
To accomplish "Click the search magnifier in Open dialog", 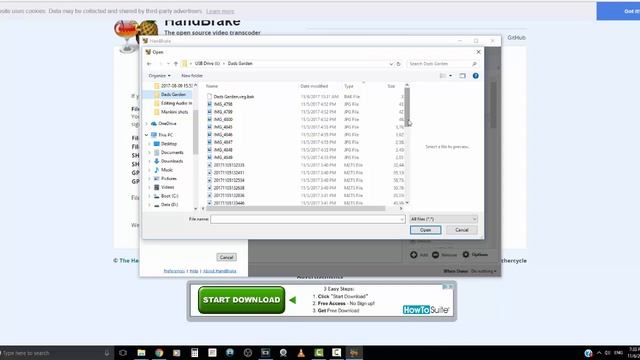I will pyautogui.click(x=474, y=64).
